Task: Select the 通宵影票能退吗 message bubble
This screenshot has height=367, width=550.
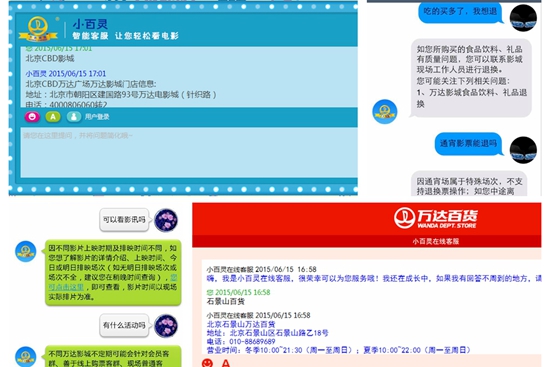Action: [469, 144]
